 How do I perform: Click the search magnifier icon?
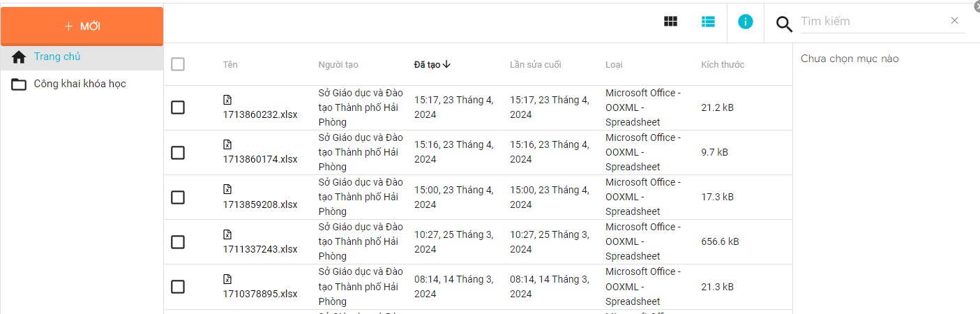tap(784, 24)
